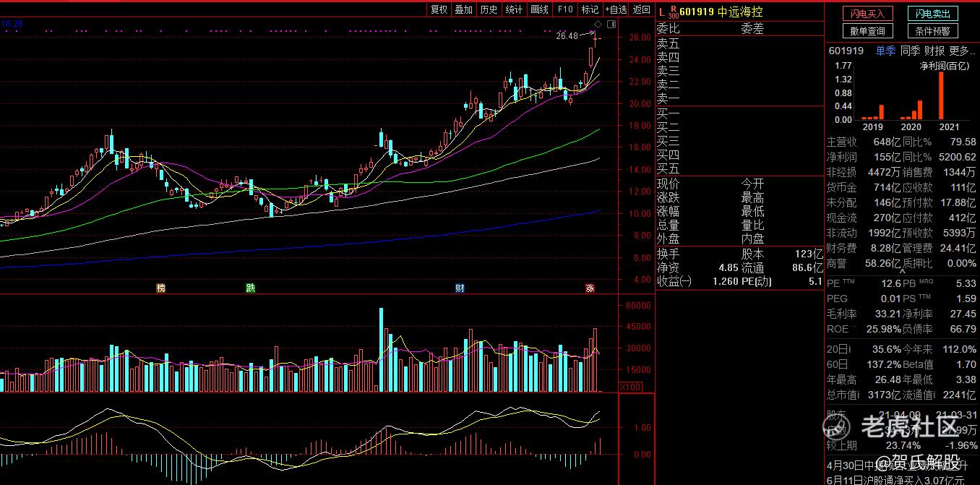Viewport: 980px width, 485px height.
Task: Click the 26.48 peak price label on chart
Action: [567, 35]
